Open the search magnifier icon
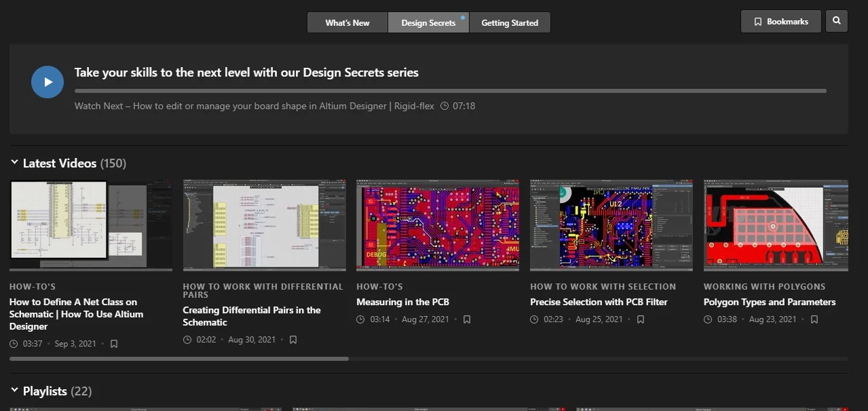 [x=837, y=21]
